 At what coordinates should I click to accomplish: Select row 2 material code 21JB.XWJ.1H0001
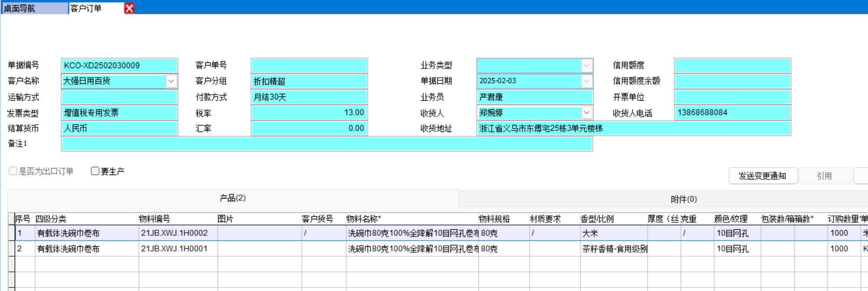(174, 249)
